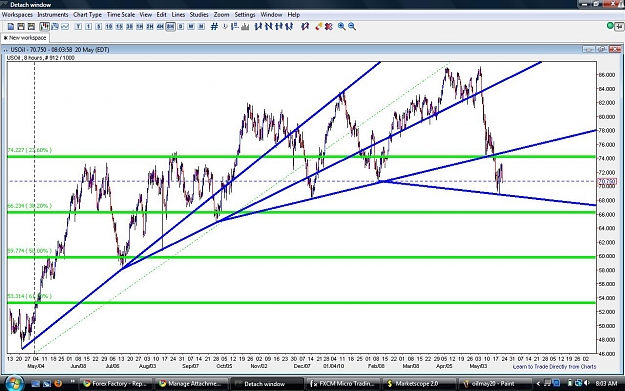625x391 pixels.
Task: Click the volume histogram icon
Action: coord(245,27)
